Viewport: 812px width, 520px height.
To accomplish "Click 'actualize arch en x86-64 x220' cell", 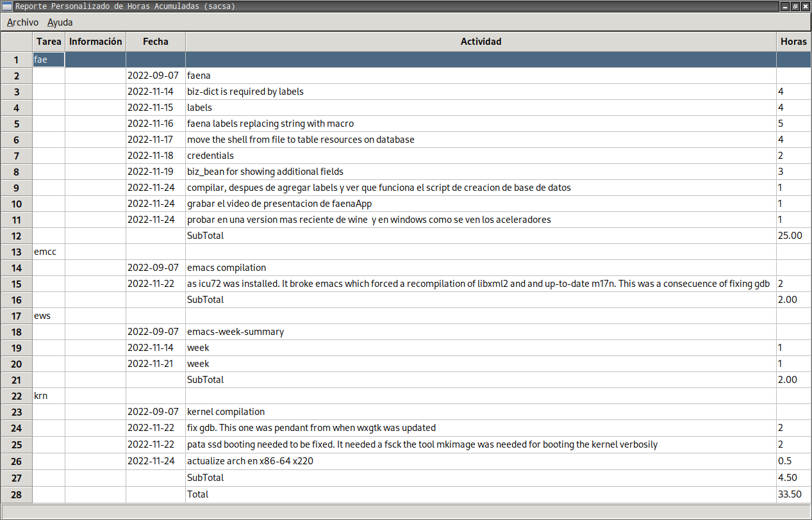I will pos(481,461).
